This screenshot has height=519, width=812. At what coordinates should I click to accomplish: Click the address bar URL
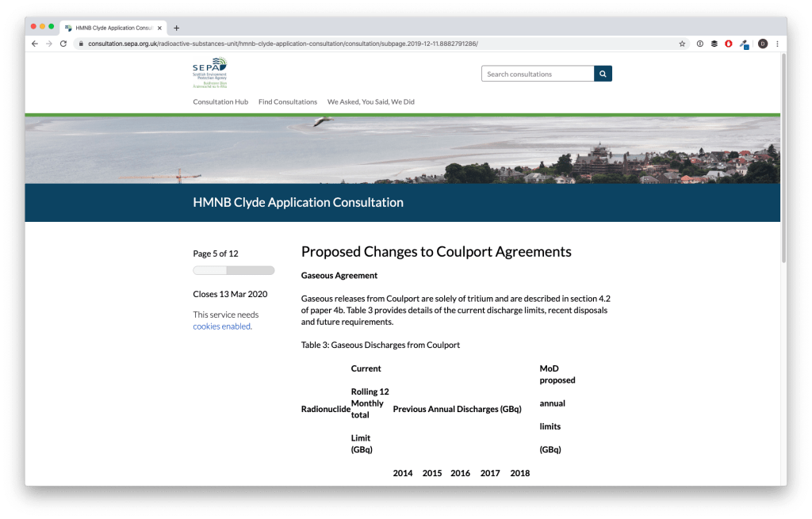point(283,44)
